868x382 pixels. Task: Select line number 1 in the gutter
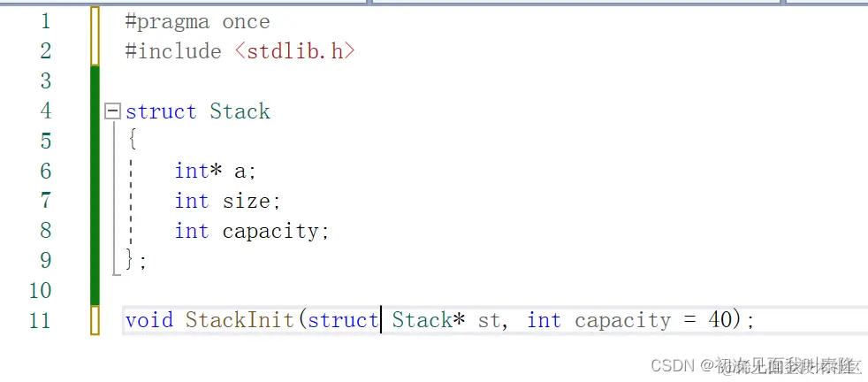pos(45,21)
